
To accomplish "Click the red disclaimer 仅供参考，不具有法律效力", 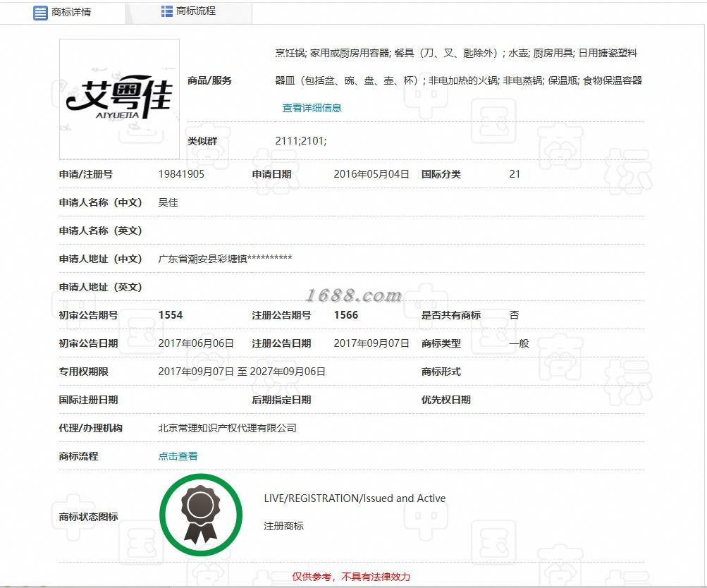I will pyautogui.click(x=351, y=577).
